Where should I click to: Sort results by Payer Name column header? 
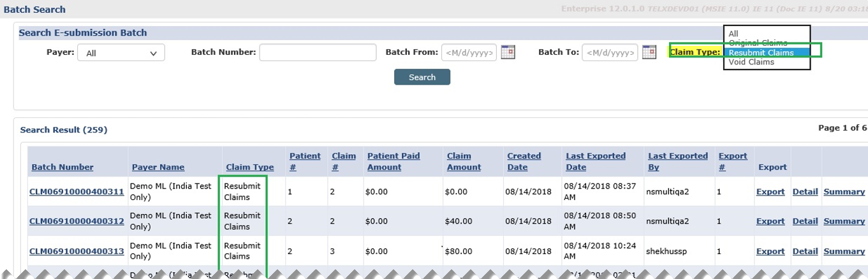[158, 168]
